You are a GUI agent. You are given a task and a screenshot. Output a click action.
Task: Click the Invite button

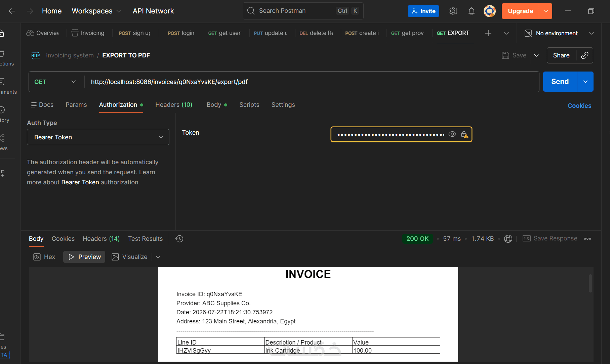[423, 11]
